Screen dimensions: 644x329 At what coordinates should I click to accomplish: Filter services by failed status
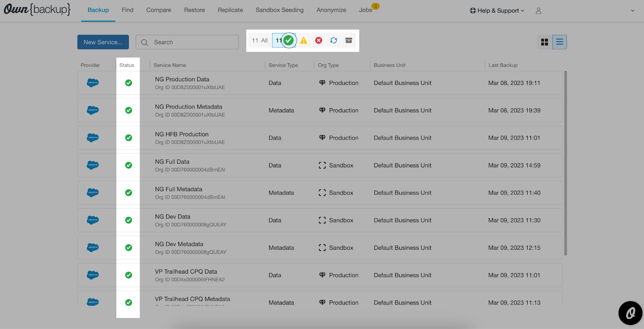318,41
